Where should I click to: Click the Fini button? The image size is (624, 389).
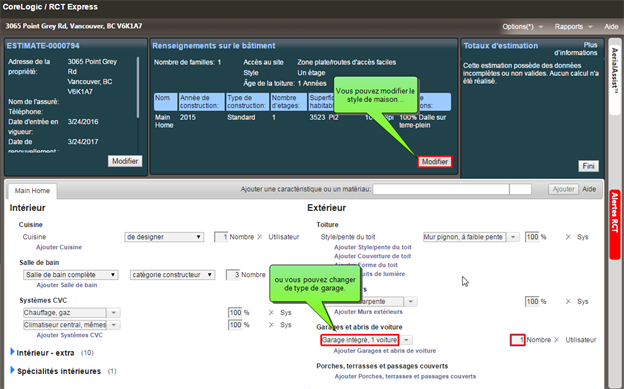tap(588, 166)
